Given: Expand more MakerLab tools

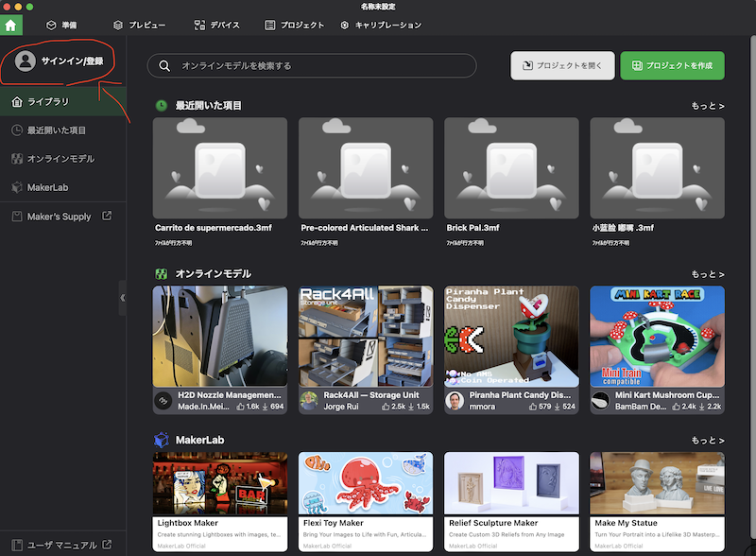Looking at the screenshot, I should [x=707, y=440].
